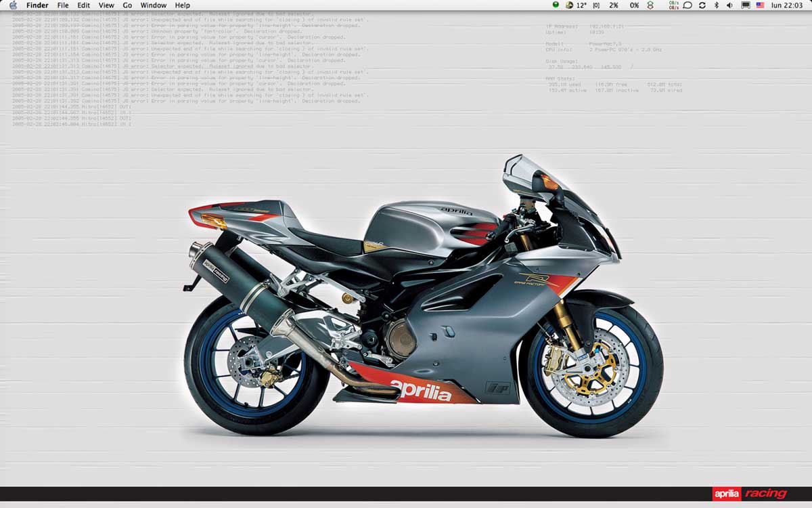Open the iSync circular arrows menu

(x=702, y=5)
